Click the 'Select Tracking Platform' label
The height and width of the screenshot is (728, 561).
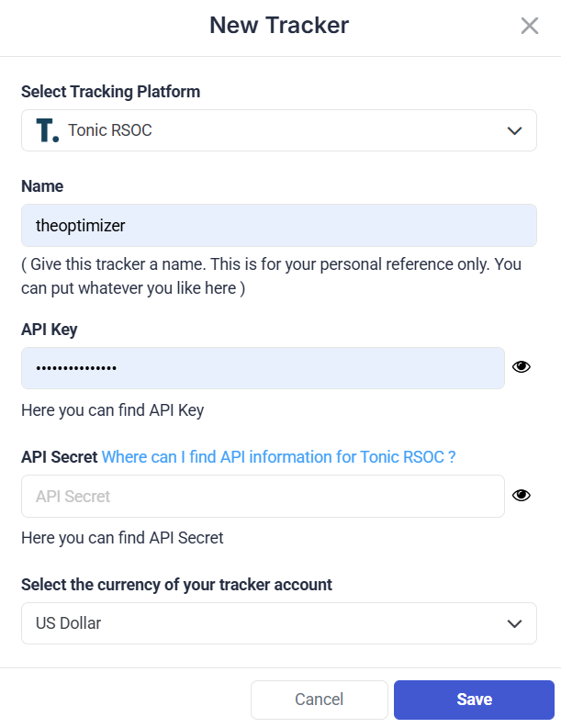[x=110, y=92]
